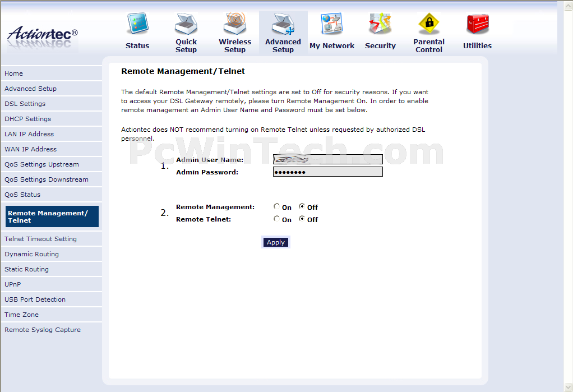Switch to Wireless Setup tab label
Viewport: 573px width, 392px height.
235,46
